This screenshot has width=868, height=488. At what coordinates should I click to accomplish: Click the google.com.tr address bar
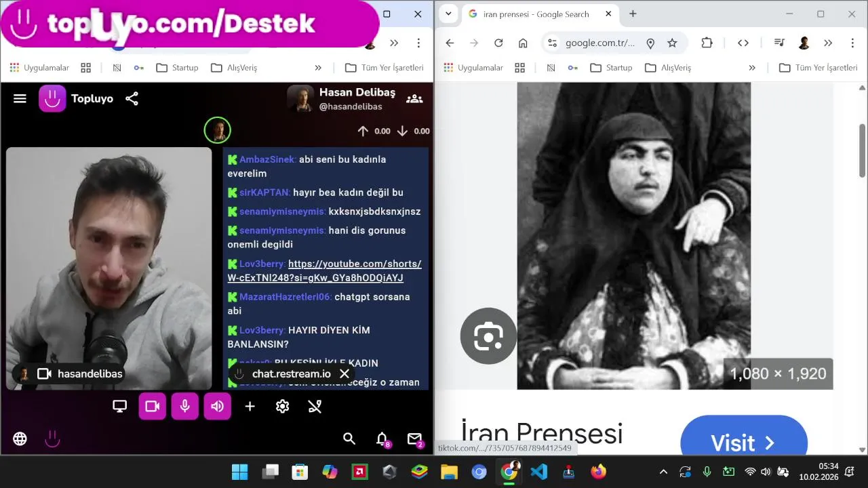(600, 43)
